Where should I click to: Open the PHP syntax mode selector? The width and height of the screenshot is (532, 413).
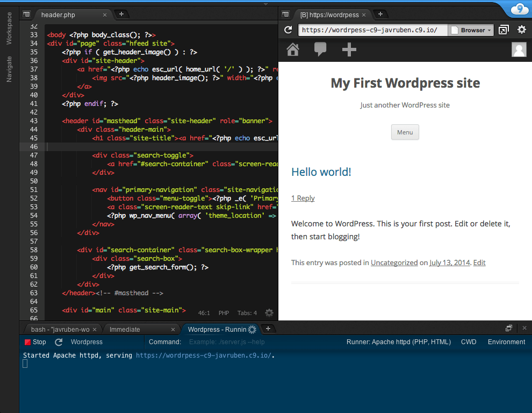(224, 313)
